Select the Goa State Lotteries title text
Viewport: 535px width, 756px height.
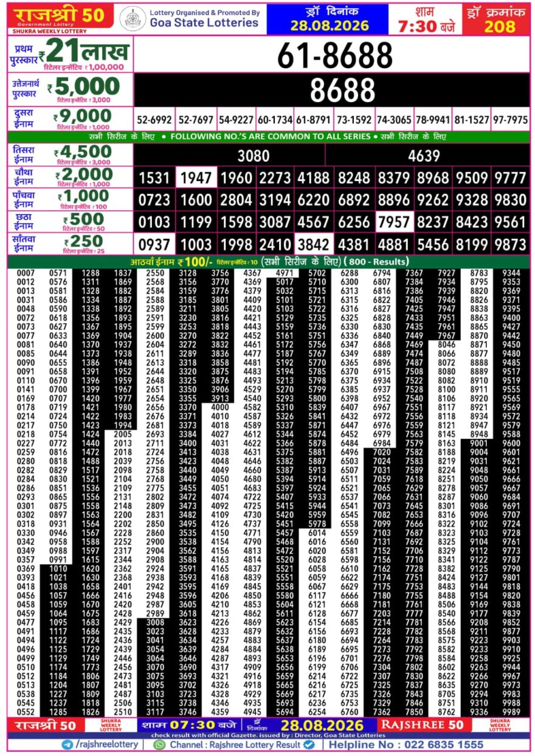(204, 22)
